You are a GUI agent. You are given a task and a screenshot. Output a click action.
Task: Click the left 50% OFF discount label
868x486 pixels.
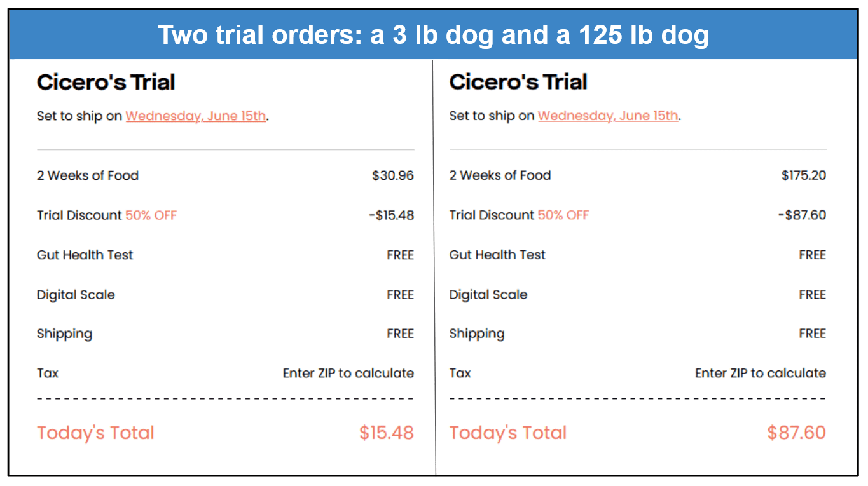(x=151, y=215)
